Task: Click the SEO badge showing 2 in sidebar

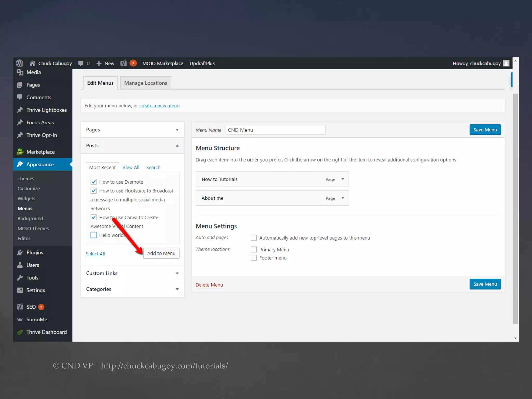Action: [41, 307]
